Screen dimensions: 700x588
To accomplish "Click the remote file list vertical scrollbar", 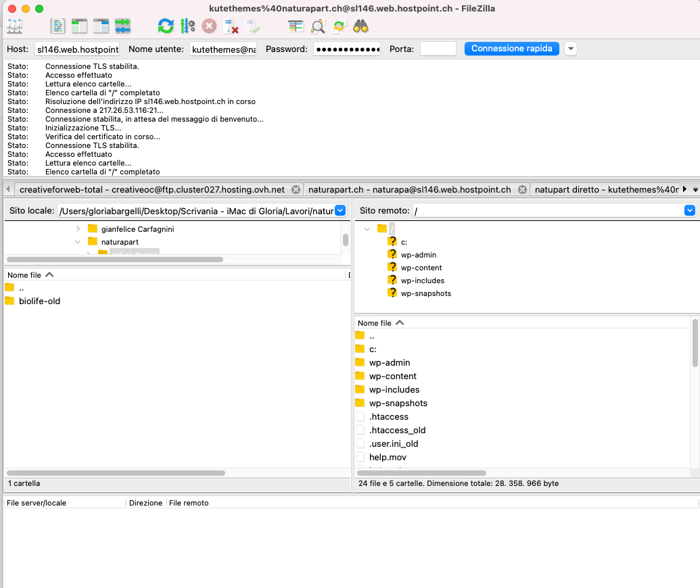I will pos(695,343).
